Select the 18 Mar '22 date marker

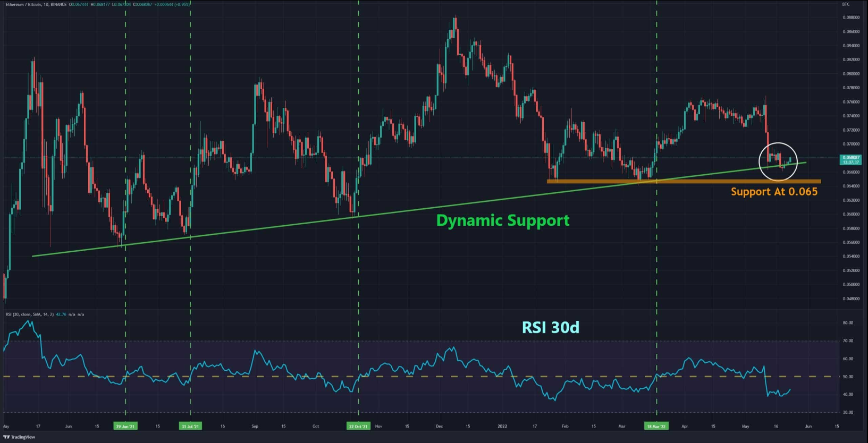point(656,426)
